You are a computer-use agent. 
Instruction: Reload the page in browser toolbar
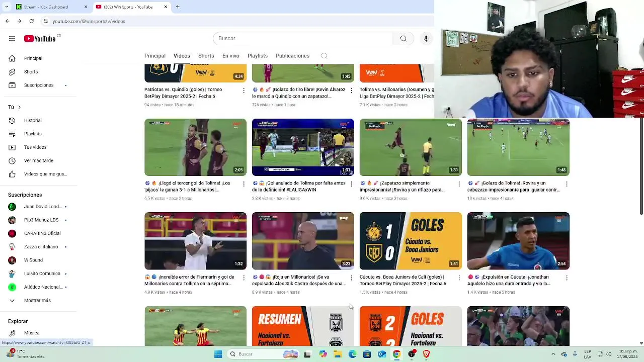32,21
